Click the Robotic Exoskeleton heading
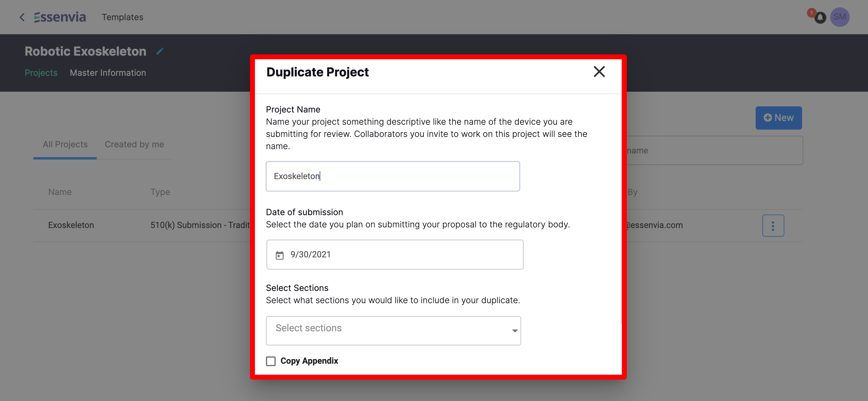The image size is (868, 401). coord(85,51)
